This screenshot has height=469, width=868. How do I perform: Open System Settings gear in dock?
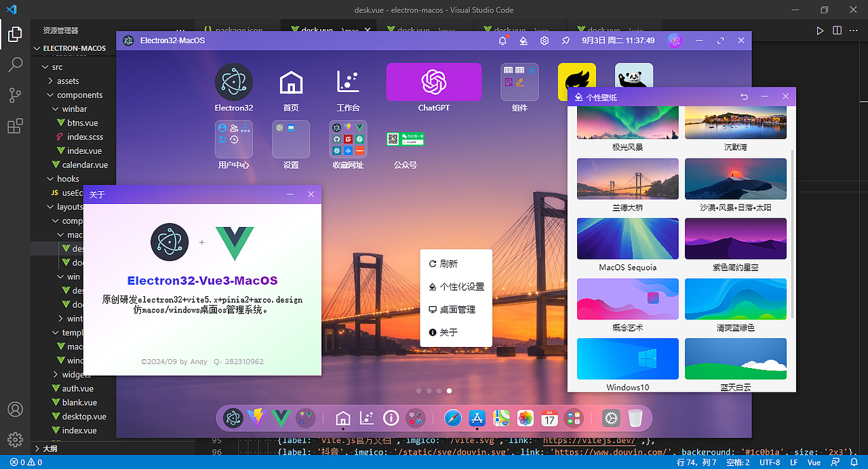pyautogui.click(x=611, y=418)
